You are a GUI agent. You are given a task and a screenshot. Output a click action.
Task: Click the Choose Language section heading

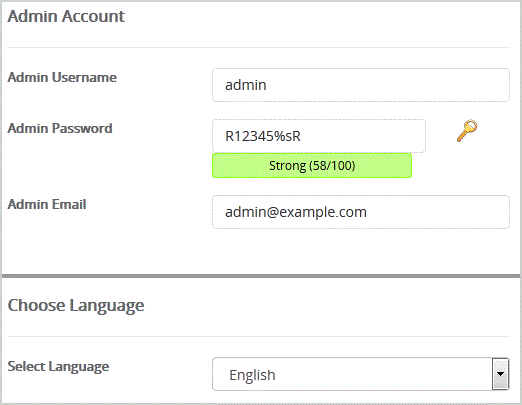76,306
